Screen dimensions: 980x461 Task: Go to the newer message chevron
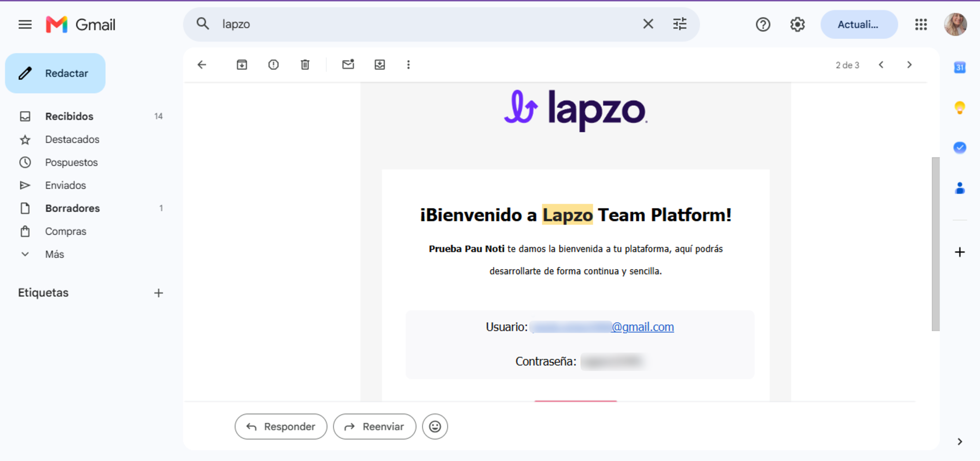tap(881, 65)
